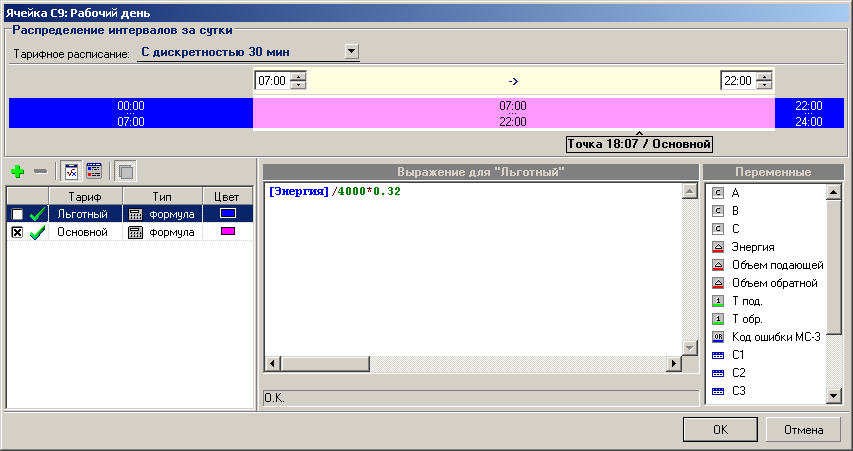This screenshot has height=451, width=853.
Task: Click the Т обр. variable icon
Action: 718,319
